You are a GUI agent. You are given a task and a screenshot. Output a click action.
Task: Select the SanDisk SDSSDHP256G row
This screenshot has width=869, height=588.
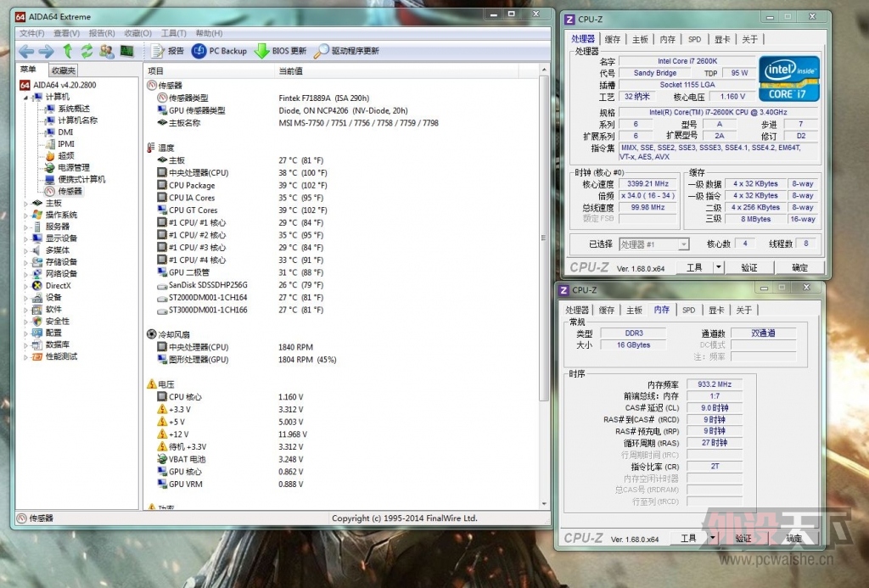tap(341, 285)
